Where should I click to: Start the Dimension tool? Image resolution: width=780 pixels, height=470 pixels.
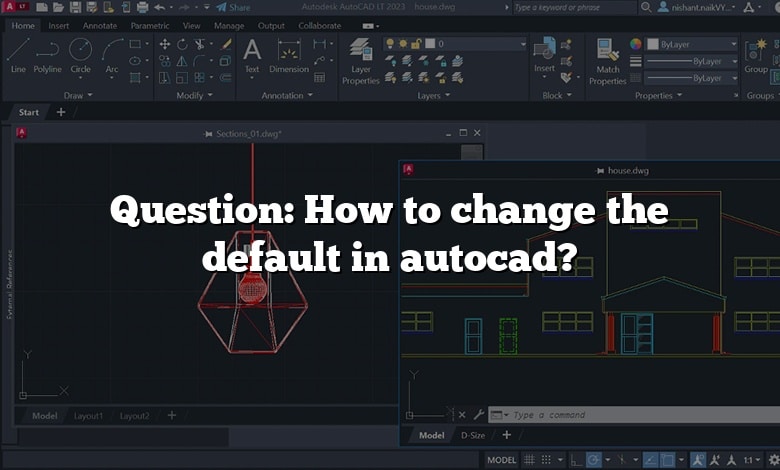[289, 56]
